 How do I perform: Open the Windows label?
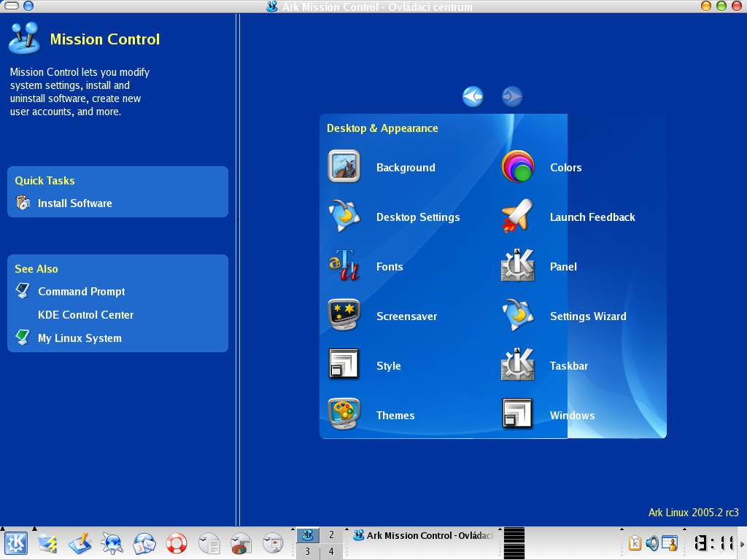(x=572, y=415)
